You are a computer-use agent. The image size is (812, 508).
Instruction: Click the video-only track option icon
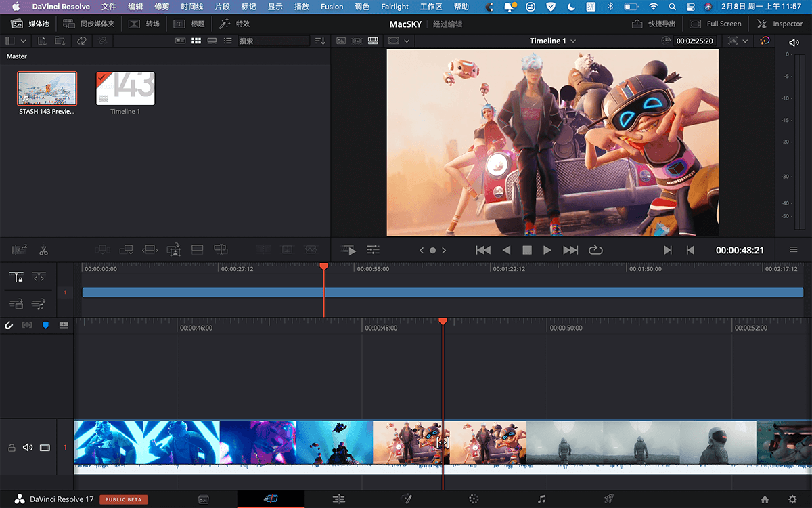(16, 303)
